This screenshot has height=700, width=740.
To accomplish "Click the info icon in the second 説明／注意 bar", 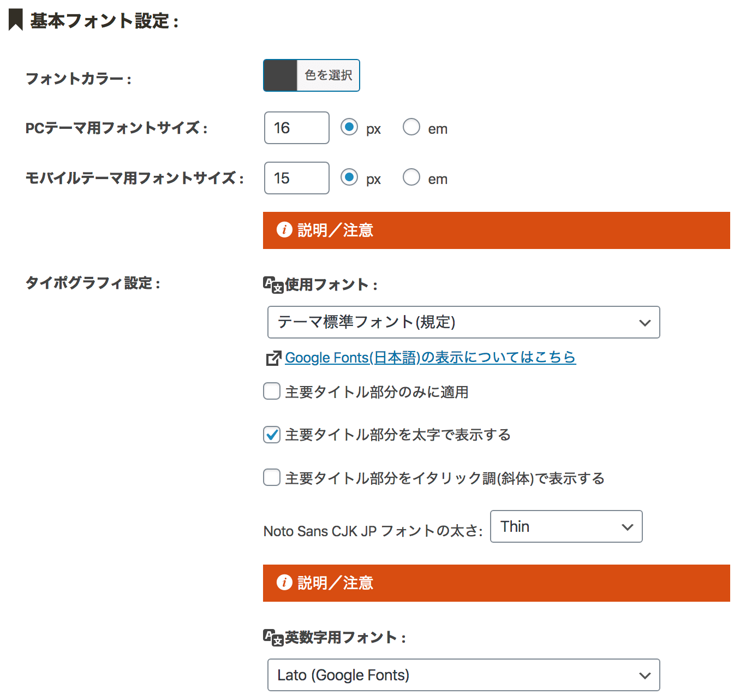I will (284, 583).
